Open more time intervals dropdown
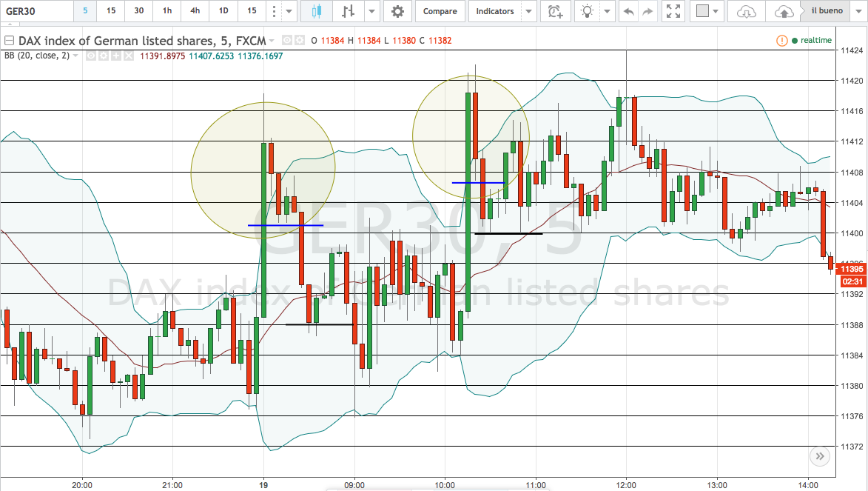 point(289,11)
